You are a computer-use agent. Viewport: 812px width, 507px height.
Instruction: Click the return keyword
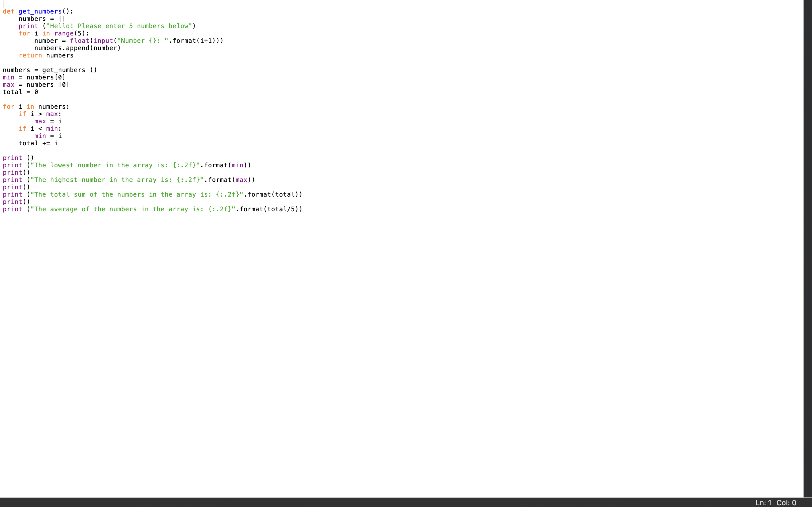(30, 56)
